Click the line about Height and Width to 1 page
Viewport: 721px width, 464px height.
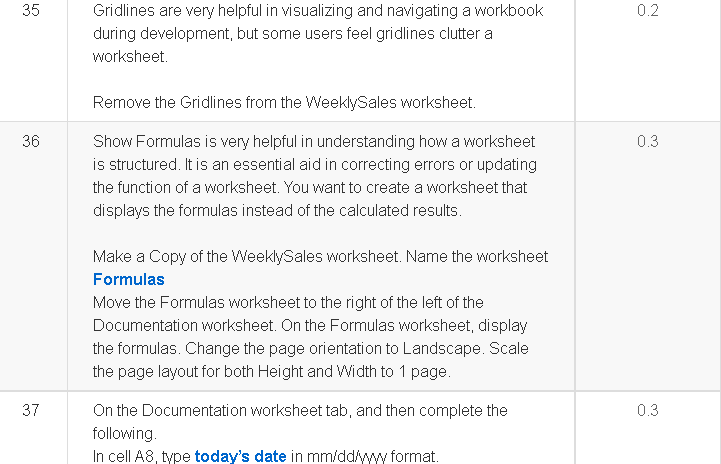(272, 372)
